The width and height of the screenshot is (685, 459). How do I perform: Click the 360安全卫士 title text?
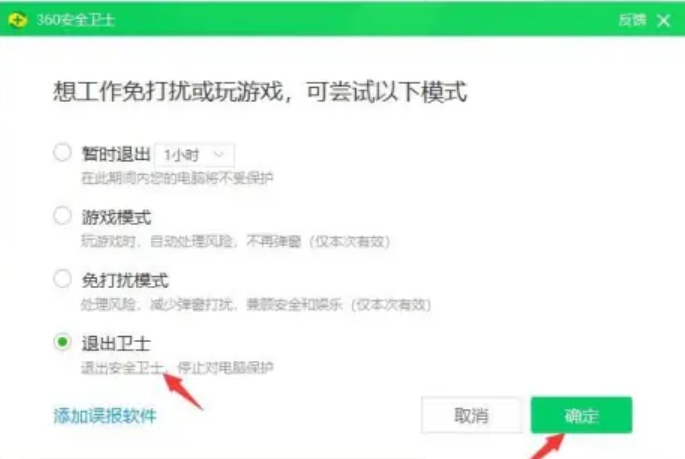pos(76,20)
